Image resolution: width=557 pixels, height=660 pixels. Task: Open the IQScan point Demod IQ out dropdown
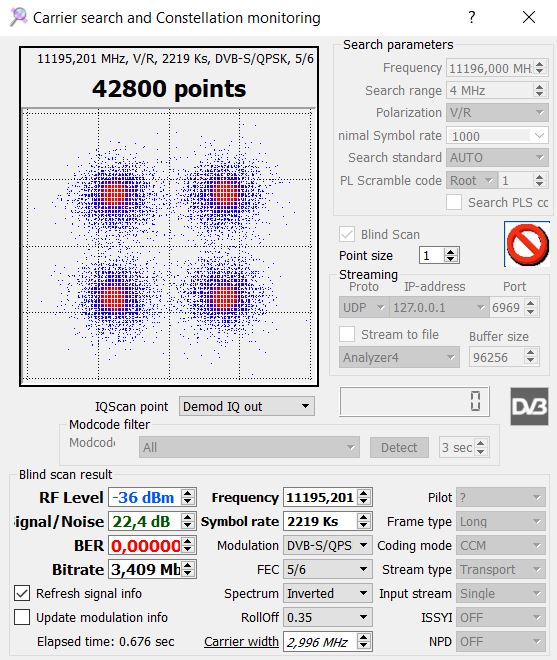point(247,406)
